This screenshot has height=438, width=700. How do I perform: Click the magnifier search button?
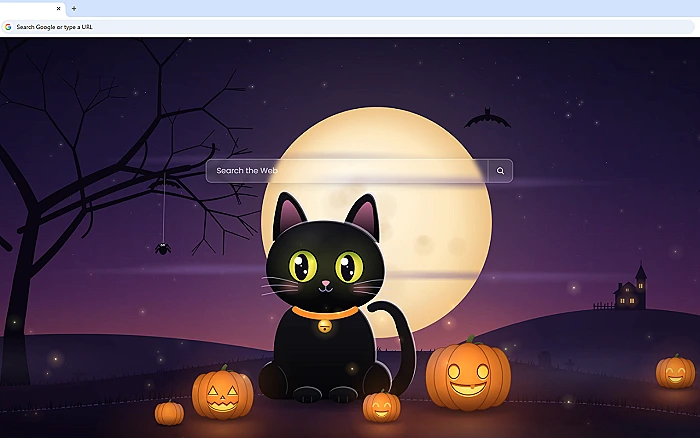500,171
